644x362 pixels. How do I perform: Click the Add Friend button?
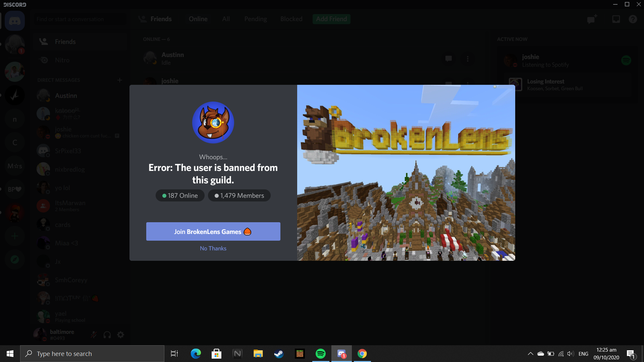coord(331,19)
